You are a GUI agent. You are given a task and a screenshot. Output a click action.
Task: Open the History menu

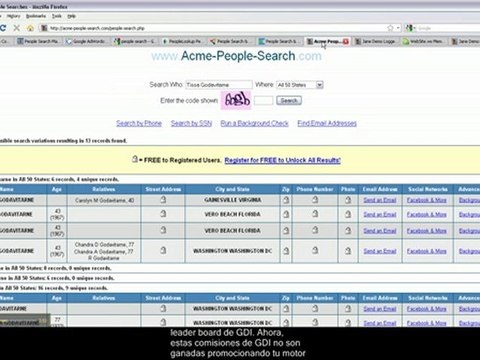coord(14,16)
